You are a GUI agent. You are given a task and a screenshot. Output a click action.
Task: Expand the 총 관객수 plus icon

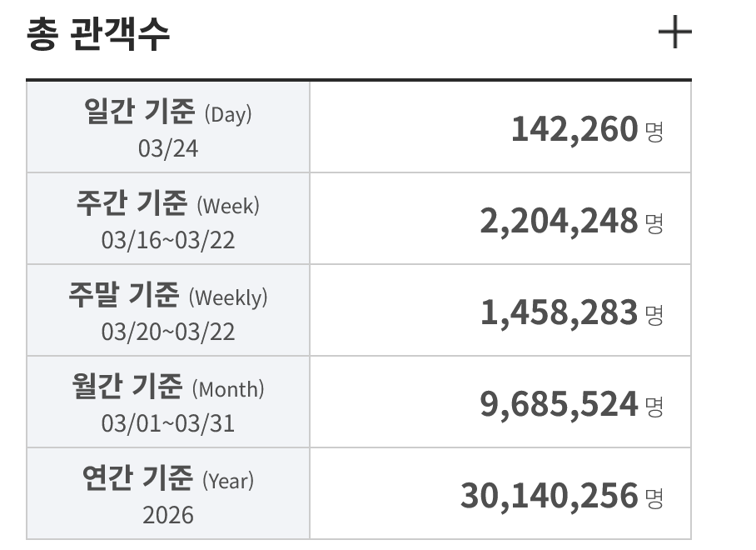[x=674, y=34]
